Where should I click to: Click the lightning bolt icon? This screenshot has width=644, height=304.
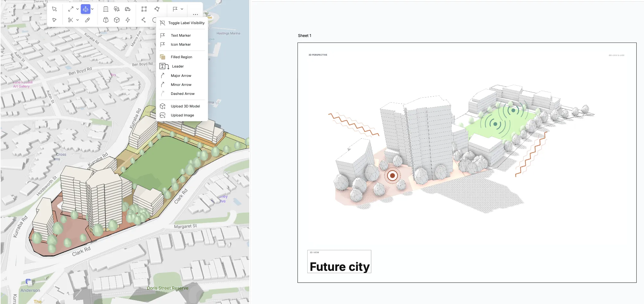point(128,20)
